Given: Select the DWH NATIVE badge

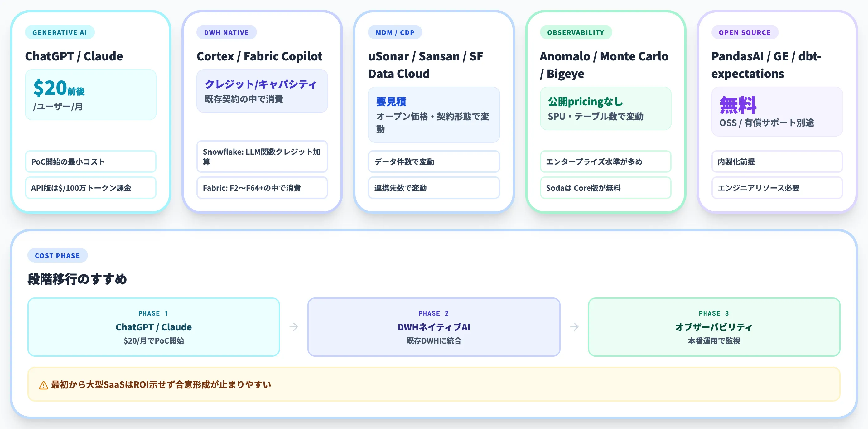Looking at the screenshot, I should click(x=226, y=32).
